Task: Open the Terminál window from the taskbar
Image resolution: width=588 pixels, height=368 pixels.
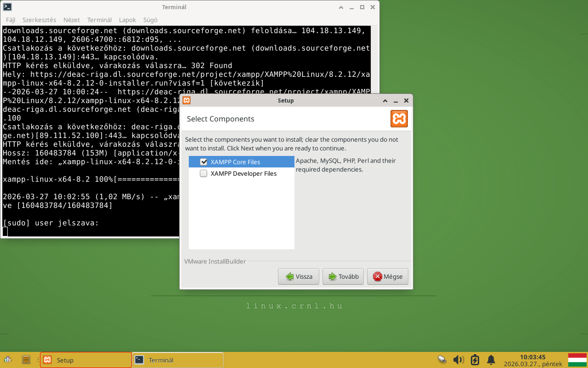Action: click(x=177, y=360)
